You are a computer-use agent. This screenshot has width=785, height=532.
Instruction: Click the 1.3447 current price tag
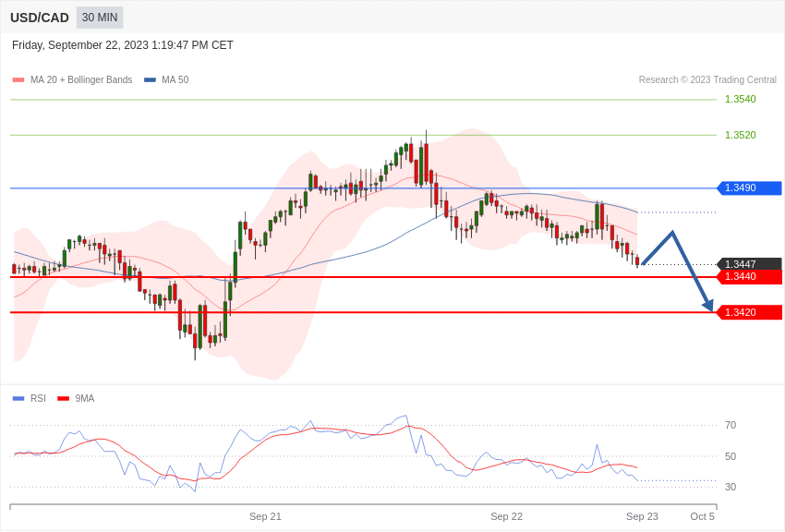click(x=749, y=264)
